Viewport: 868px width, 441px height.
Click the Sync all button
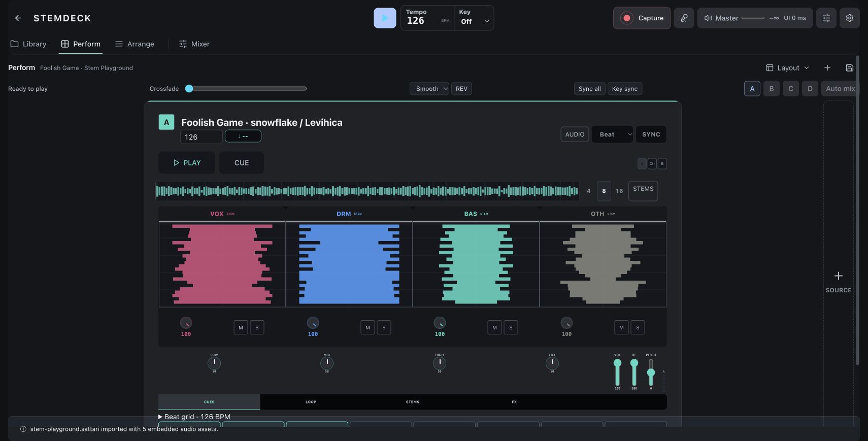(589, 89)
